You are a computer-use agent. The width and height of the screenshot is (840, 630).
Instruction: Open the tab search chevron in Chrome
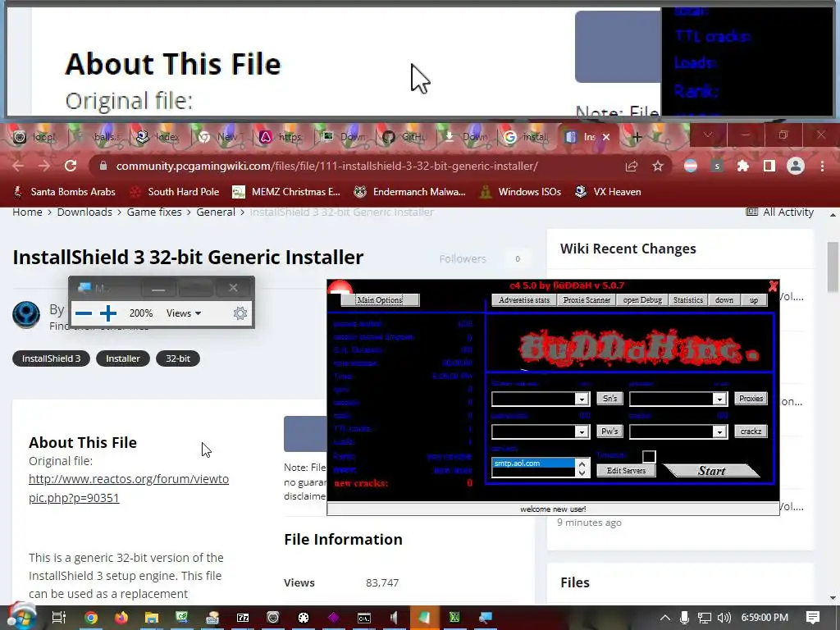[708, 135]
